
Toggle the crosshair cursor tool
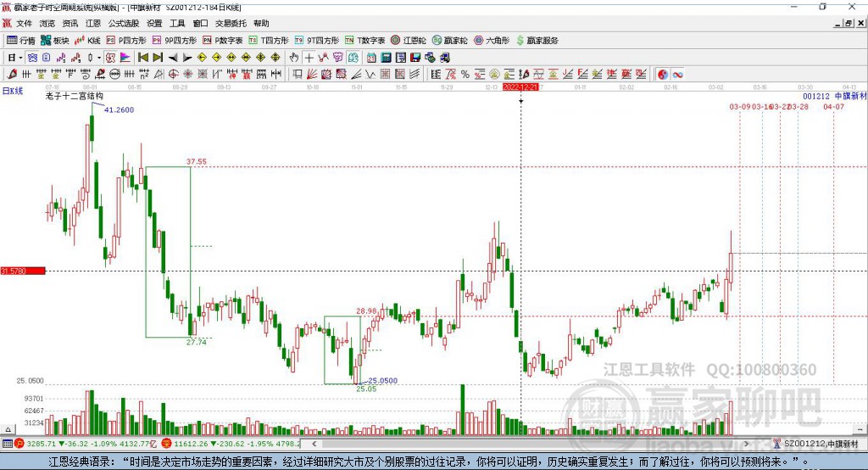click(309, 58)
